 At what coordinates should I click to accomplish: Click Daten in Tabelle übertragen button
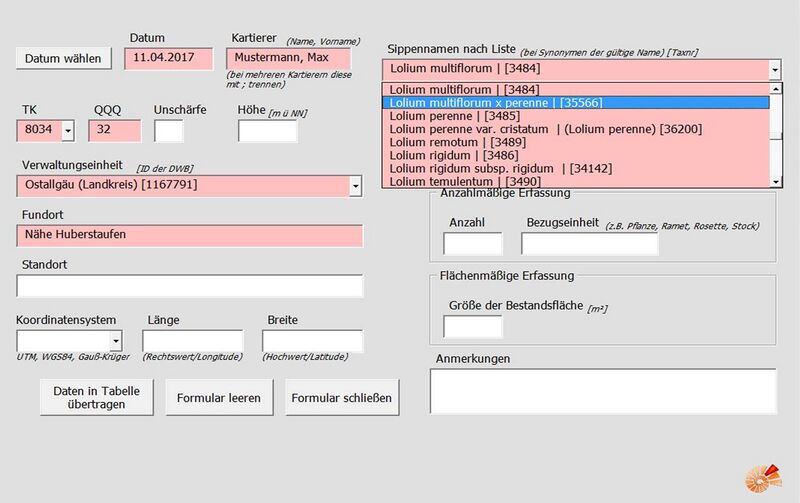[96, 397]
